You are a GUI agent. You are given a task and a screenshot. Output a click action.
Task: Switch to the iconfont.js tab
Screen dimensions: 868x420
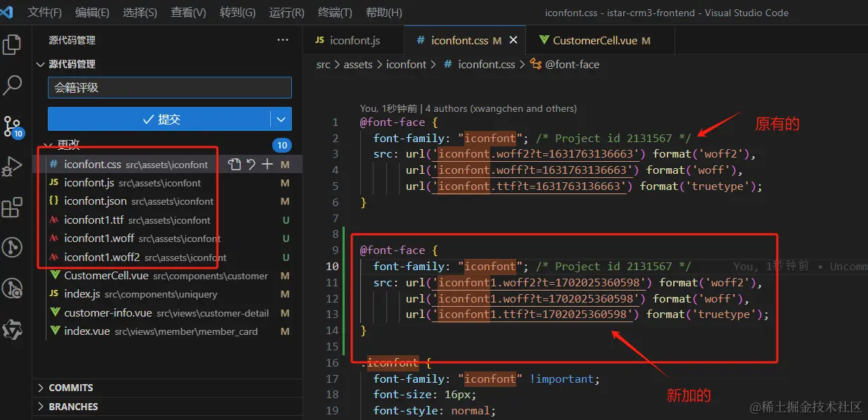click(x=354, y=40)
